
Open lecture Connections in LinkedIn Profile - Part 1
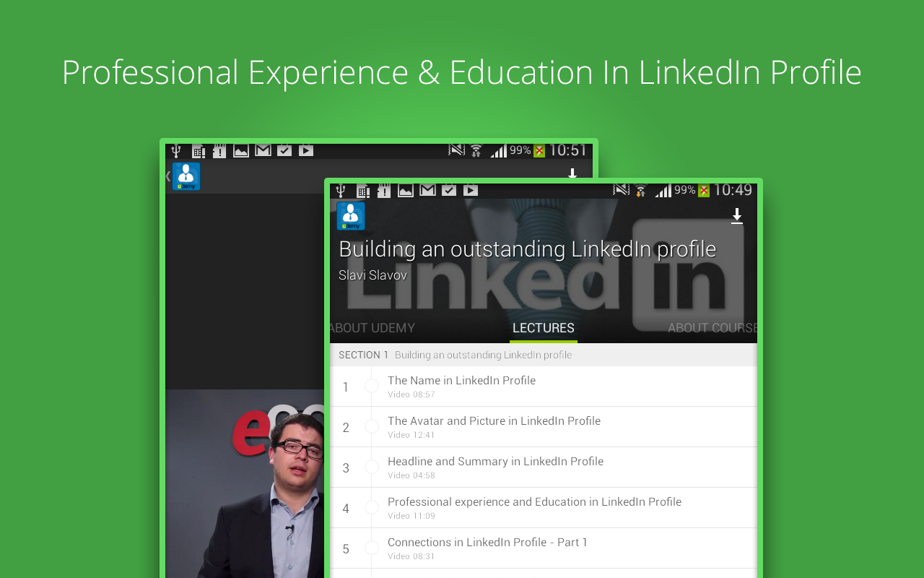pyautogui.click(x=544, y=548)
